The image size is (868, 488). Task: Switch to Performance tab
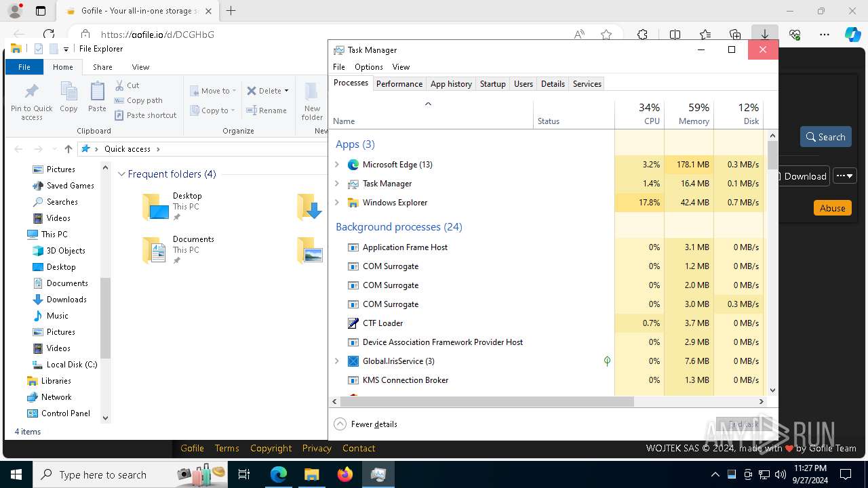coord(399,84)
